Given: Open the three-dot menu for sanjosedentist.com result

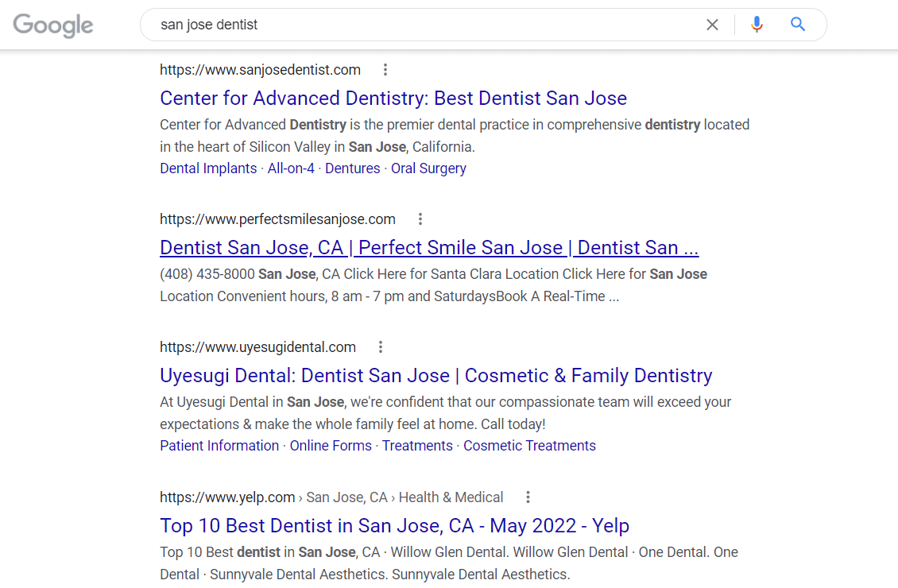Looking at the screenshot, I should [x=385, y=70].
